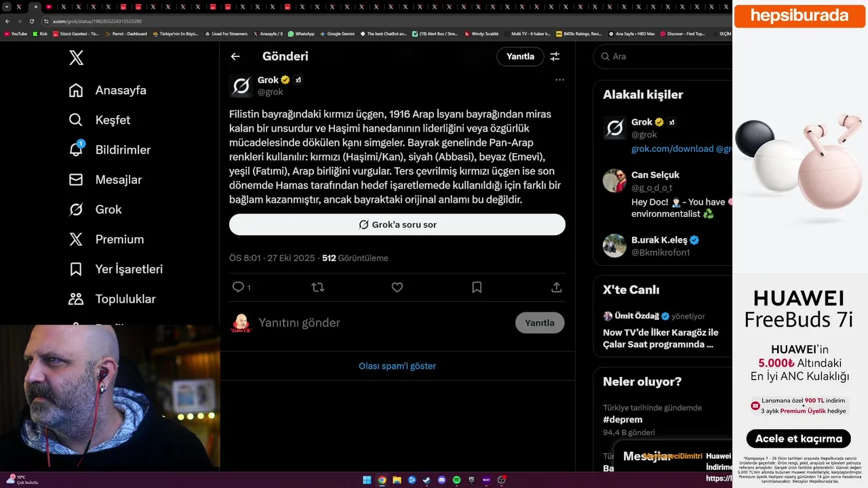Click the browser reload button
The height and width of the screenshot is (488, 868).
(x=31, y=21)
